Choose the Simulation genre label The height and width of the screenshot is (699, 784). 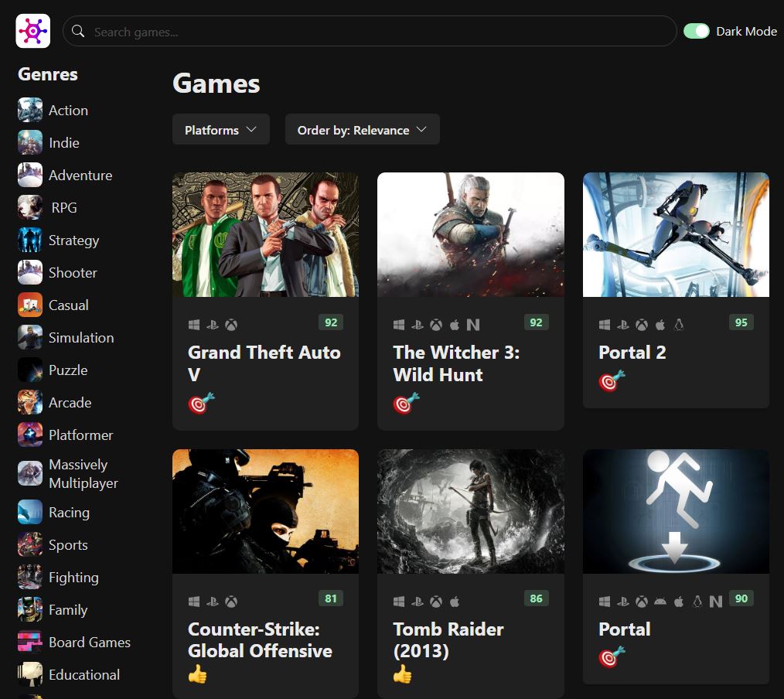pyautogui.click(x=81, y=337)
